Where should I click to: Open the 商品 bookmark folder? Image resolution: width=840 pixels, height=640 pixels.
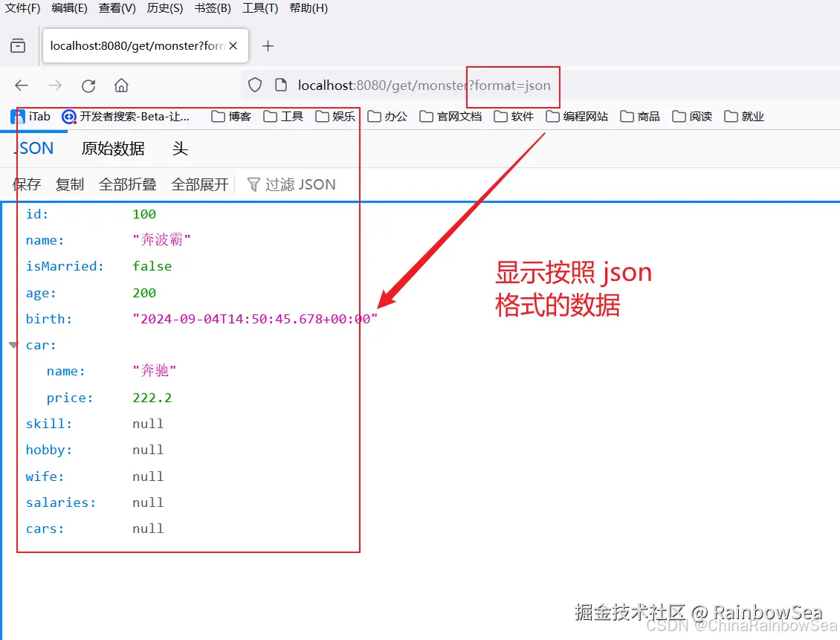pos(640,116)
